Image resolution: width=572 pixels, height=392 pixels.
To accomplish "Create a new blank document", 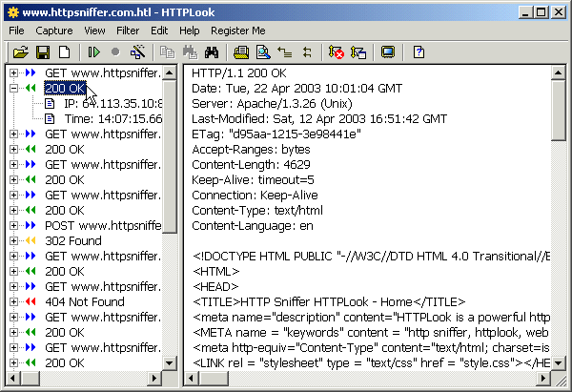I will tap(65, 52).
